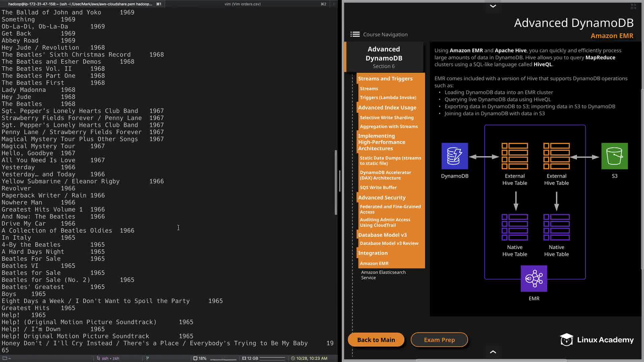Select the hadoop ssh terminal tab
The width and height of the screenshot is (644, 362).
80,4
